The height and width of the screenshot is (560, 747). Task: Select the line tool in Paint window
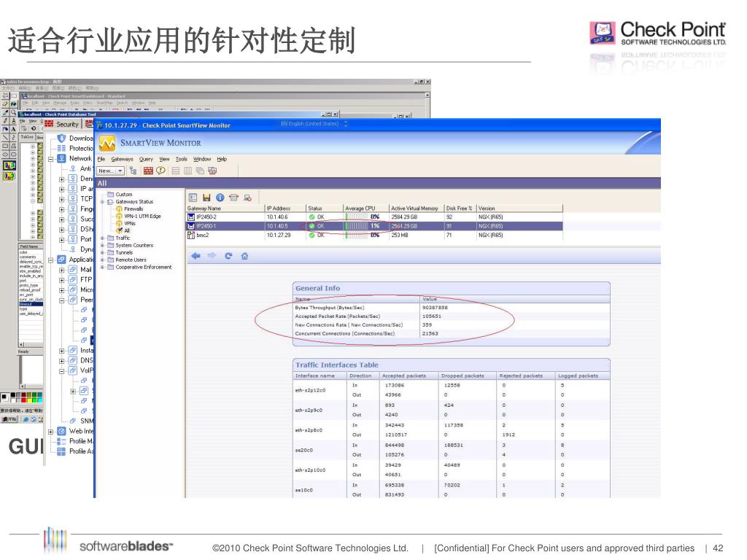[5, 137]
